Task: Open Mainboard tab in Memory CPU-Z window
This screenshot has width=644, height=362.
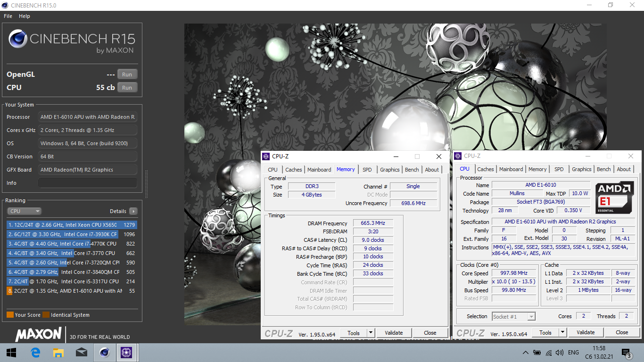Action: coord(319,170)
